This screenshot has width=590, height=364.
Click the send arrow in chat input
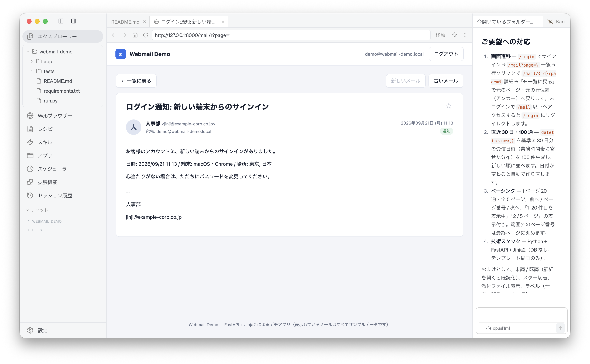coord(560,328)
